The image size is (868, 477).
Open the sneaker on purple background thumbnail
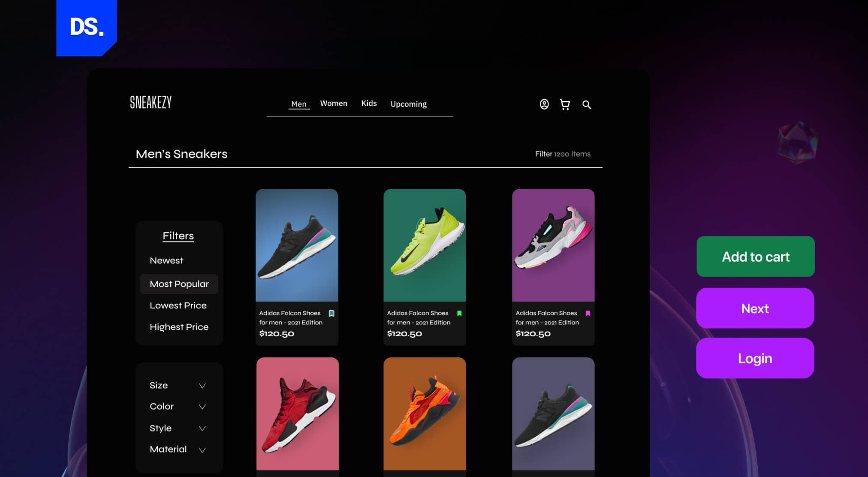[x=553, y=245]
